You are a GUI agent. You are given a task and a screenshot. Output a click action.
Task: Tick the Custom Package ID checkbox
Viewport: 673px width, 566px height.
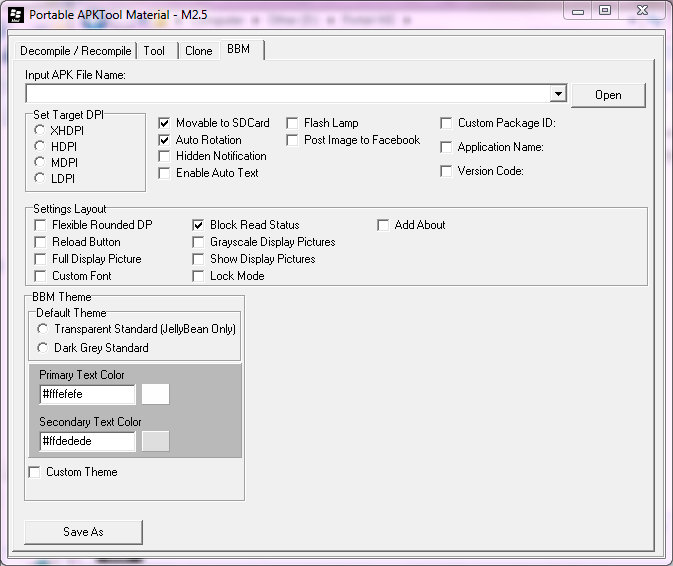coord(446,123)
